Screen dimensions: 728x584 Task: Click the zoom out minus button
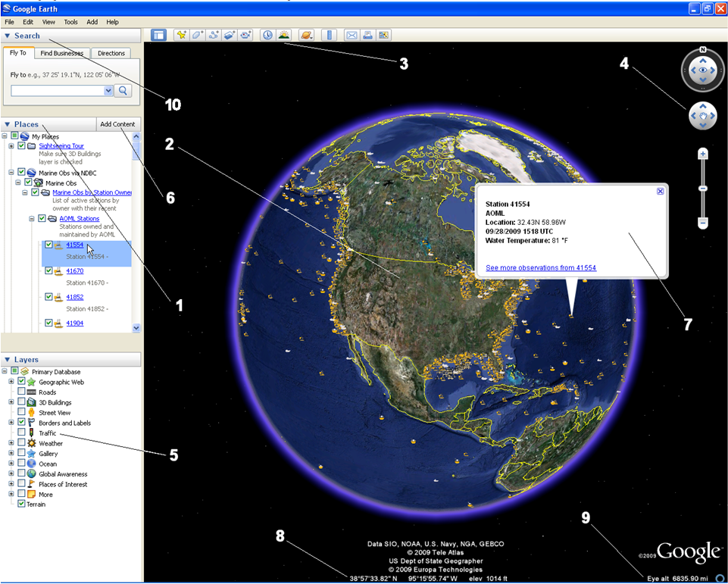[x=703, y=223]
